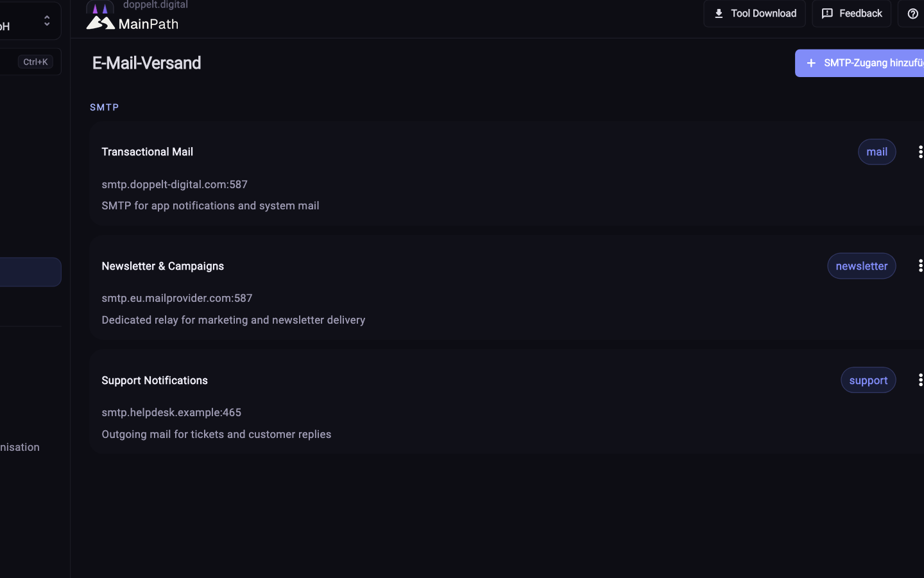
Task: Expand the organisation switcher chevrons
Action: click(x=47, y=21)
